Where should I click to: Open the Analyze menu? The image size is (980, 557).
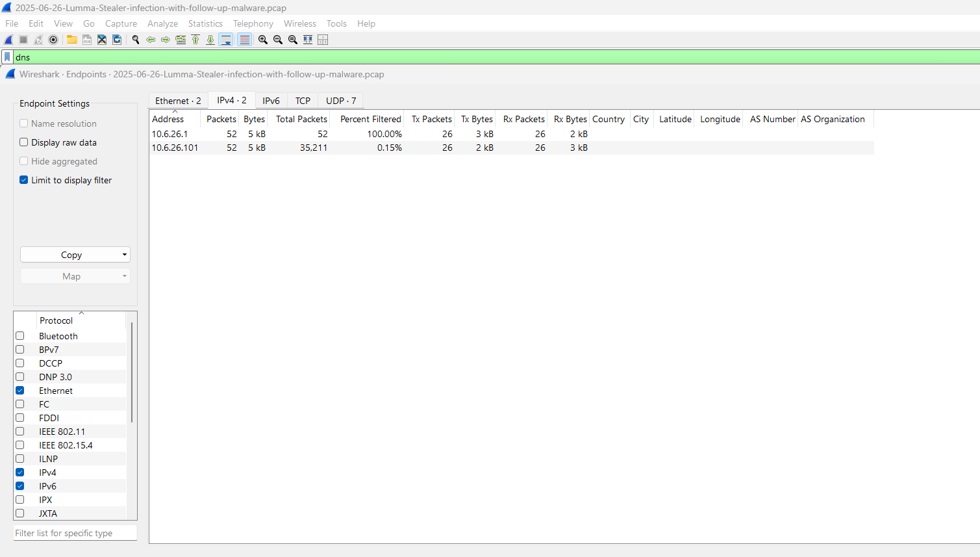(162, 23)
